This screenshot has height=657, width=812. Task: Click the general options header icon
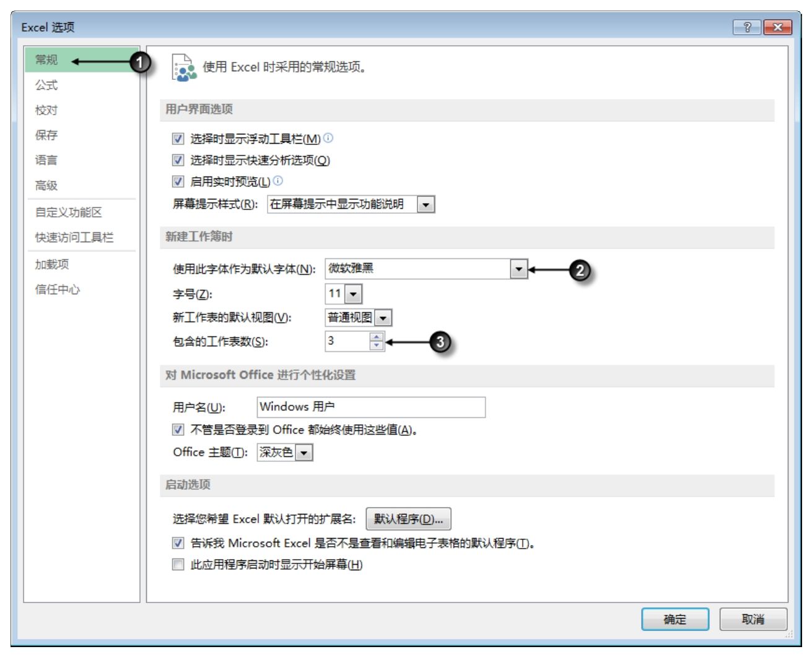184,67
